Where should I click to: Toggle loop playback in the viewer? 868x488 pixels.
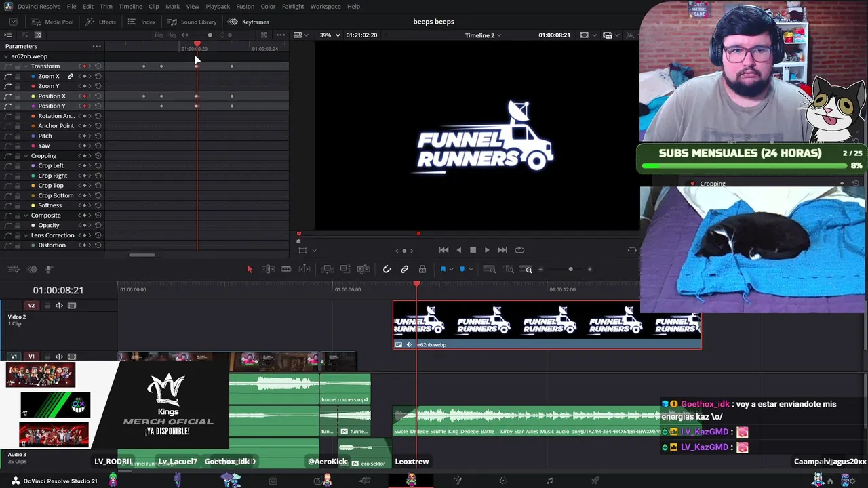[519, 250]
